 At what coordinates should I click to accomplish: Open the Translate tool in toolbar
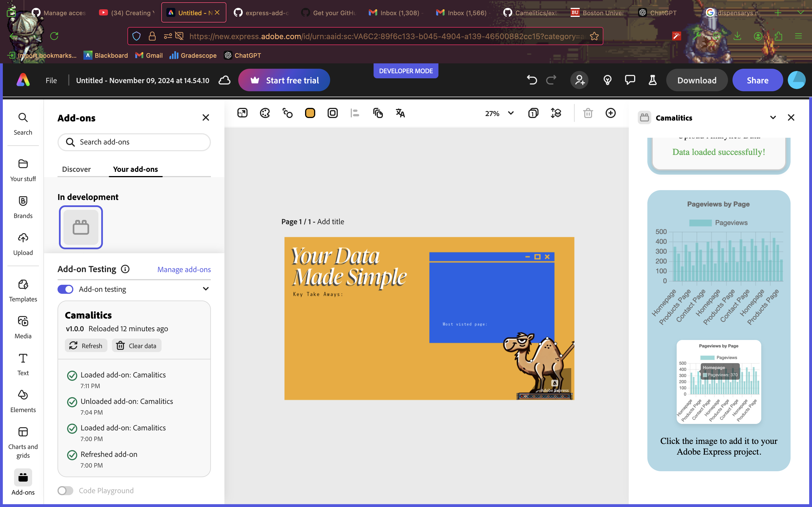400,113
